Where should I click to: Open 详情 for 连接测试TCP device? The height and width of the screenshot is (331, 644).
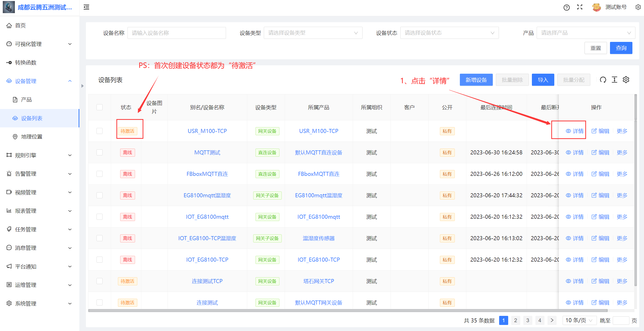575,281
